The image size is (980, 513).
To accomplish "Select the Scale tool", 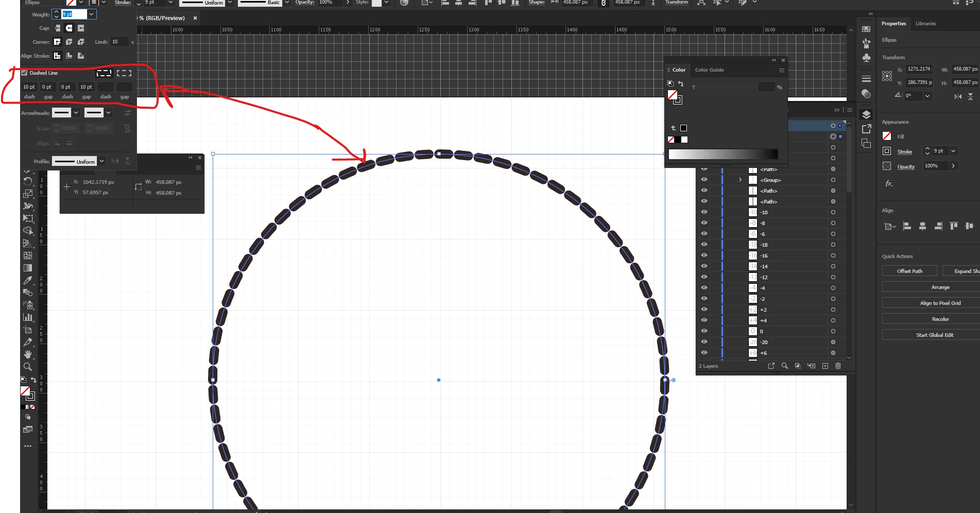I will click(28, 194).
